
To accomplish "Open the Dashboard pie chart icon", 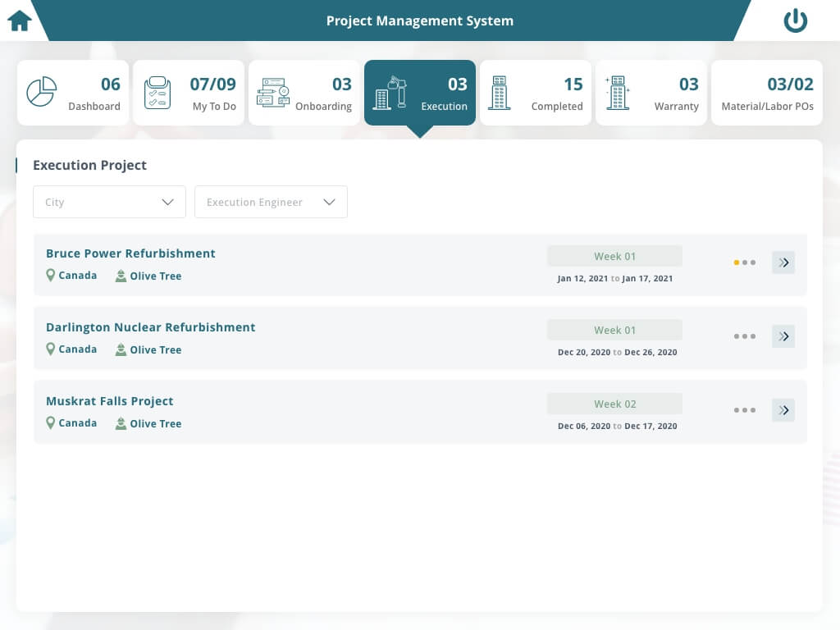I will (41, 92).
